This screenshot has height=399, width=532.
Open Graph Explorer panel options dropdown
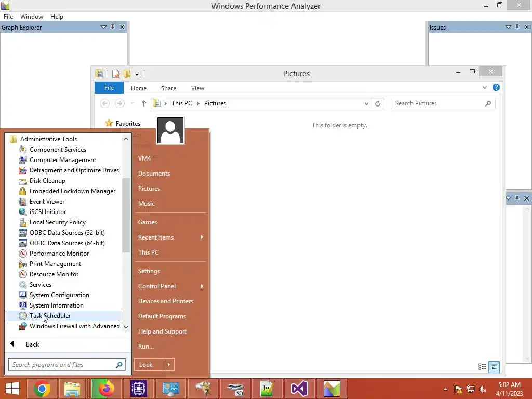[103, 27]
